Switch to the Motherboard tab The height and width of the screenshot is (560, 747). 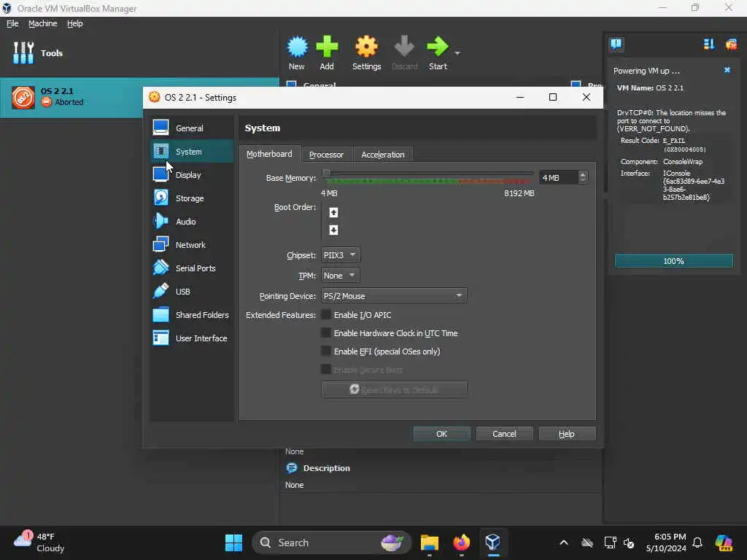coord(269,154)
